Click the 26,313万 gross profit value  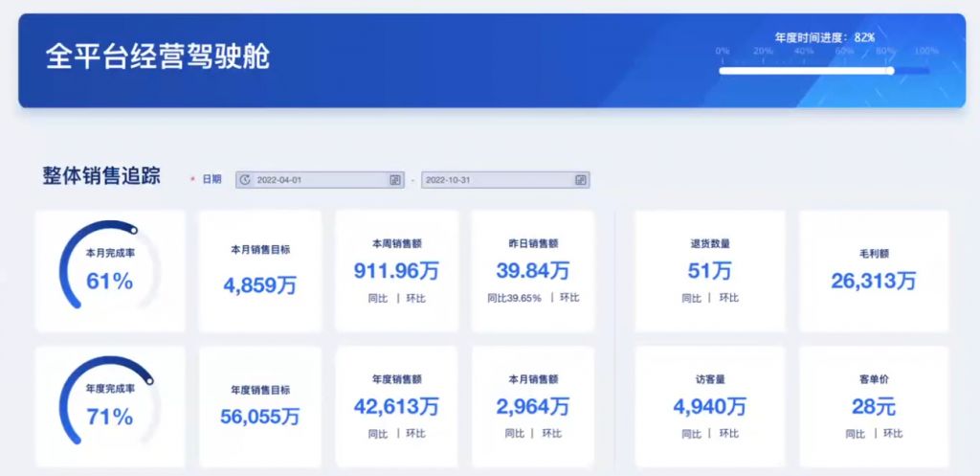(x=874, y=281)
